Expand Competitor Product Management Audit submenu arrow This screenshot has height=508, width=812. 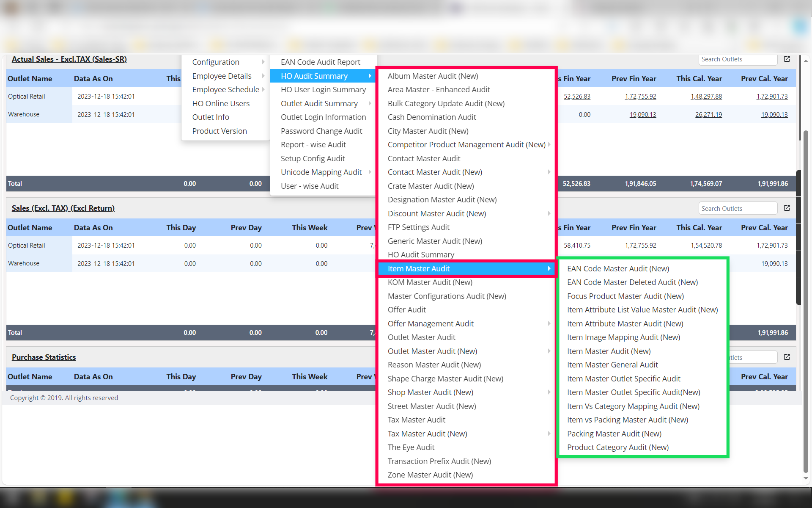[x=549, y=145]
